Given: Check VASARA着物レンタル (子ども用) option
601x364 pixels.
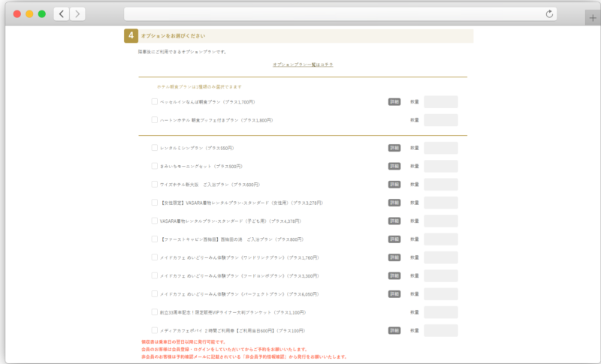Looking at the screenshot, I should click(x=155, y=221).
